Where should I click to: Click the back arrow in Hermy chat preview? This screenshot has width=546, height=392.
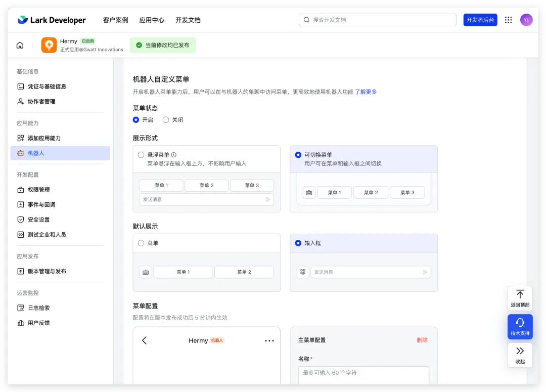pyautogui.click(x=145, y=340)
